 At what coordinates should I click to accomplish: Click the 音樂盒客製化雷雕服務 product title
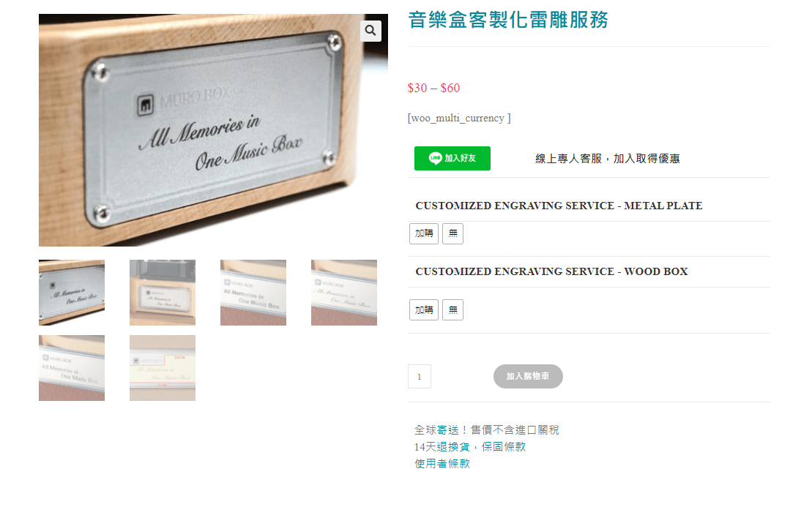pyautogui.click(x=508, y=20)
